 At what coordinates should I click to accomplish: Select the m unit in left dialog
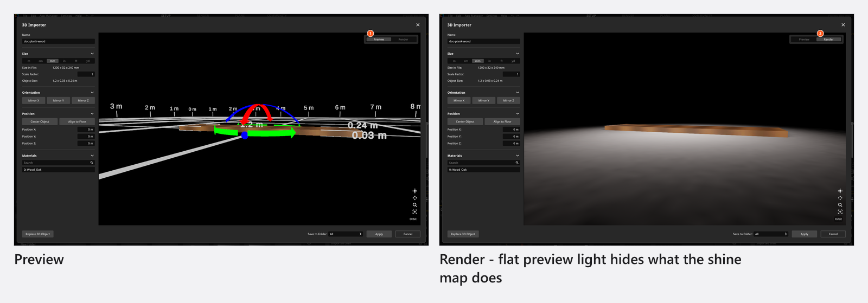[x=29, y=61]
